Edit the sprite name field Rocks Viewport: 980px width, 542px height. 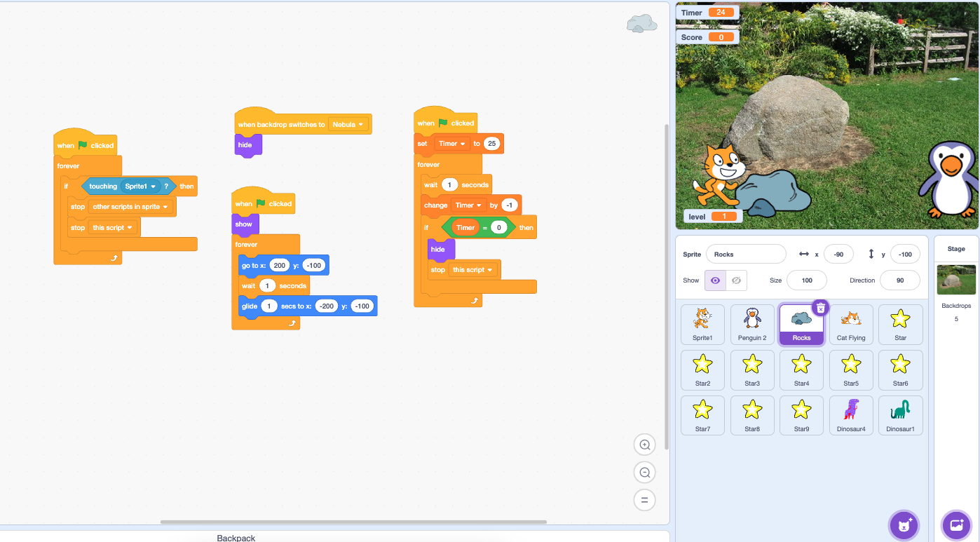coord(746,254)
